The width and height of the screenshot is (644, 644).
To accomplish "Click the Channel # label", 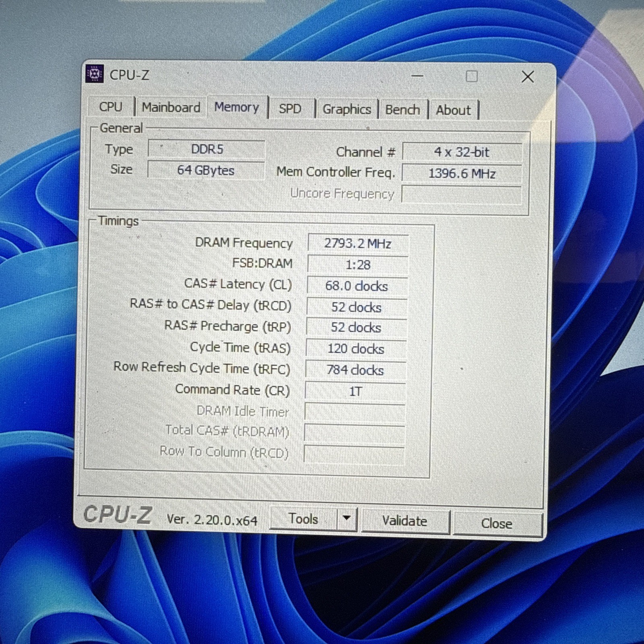I will [x=366, y=152].
